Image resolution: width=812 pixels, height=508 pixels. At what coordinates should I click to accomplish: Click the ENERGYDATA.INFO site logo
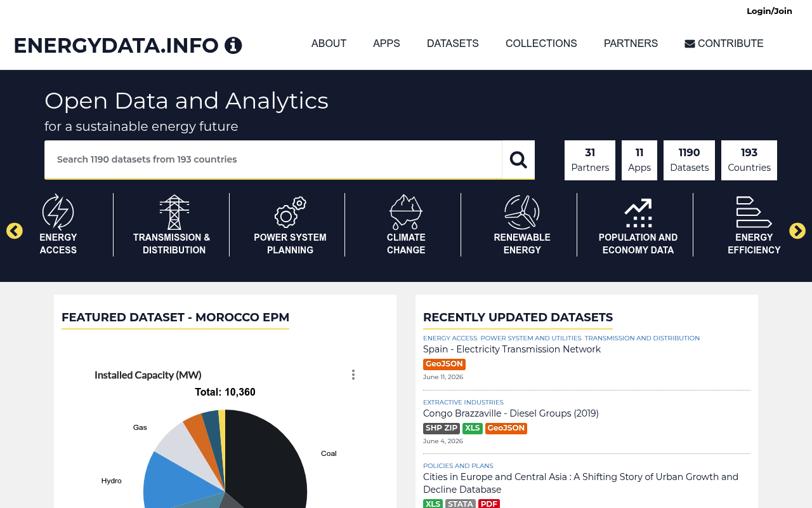116,46
